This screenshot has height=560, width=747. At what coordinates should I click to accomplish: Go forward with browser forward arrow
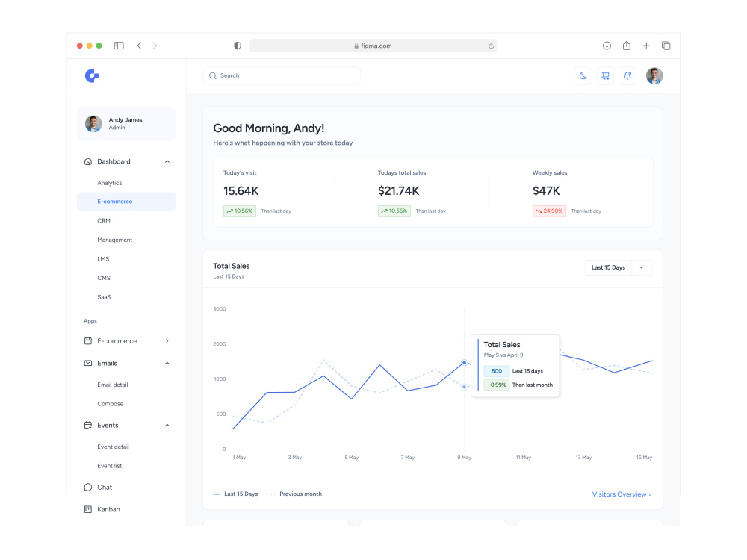155,46
